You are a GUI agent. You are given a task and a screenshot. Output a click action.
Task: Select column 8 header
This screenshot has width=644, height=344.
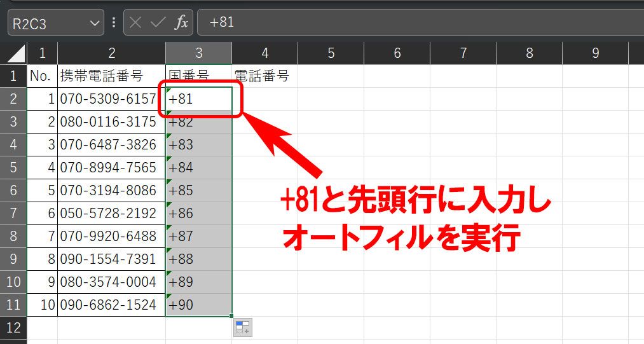(x=530, y=53)
